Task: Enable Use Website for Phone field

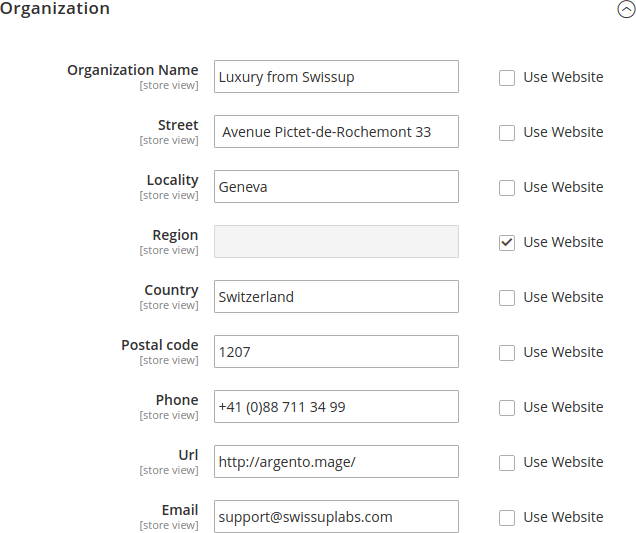Action: tap(507, 408)
